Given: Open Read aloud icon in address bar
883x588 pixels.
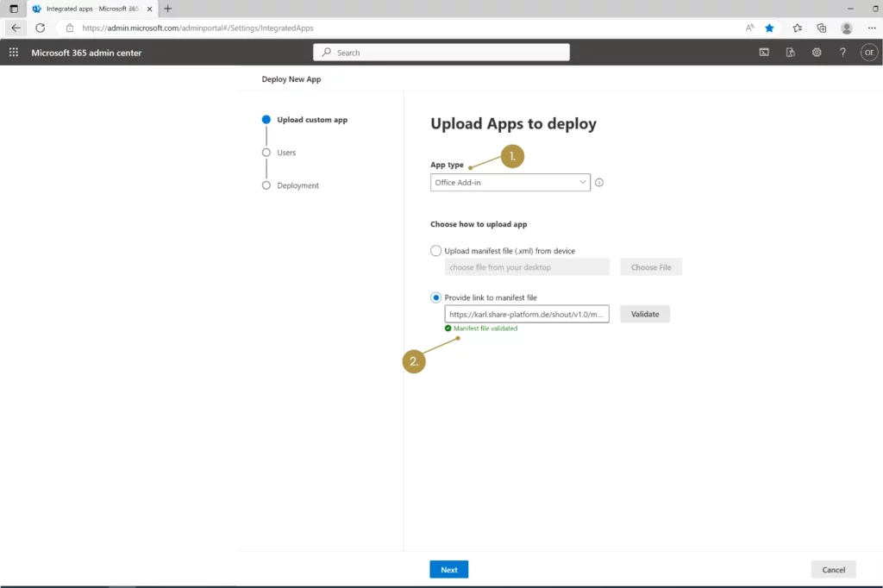Looking at the screenshot, I should pos(749,28).
